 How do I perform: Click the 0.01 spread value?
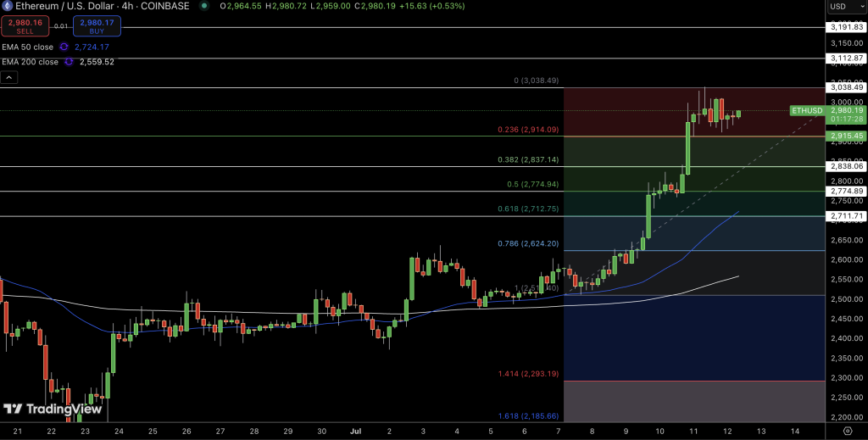[61, 26]
